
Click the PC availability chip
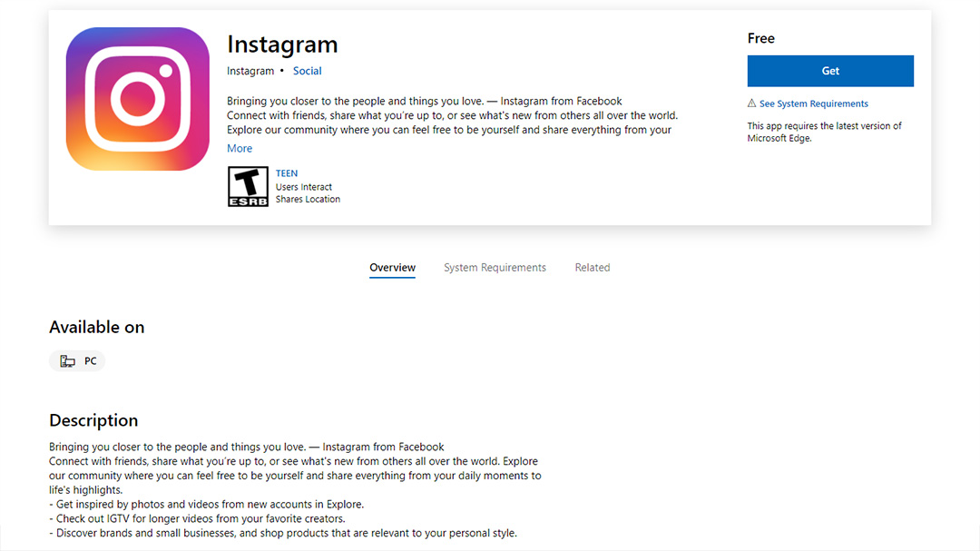tap(77, 361)
